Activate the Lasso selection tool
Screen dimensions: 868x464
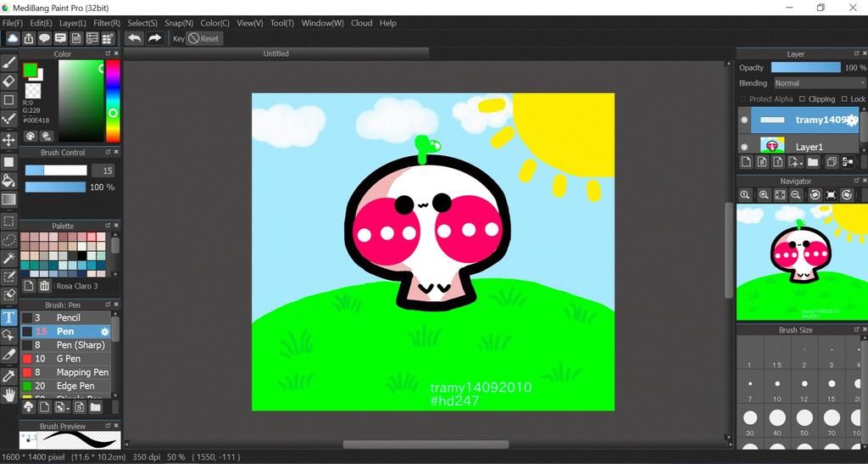click(8, 240)
